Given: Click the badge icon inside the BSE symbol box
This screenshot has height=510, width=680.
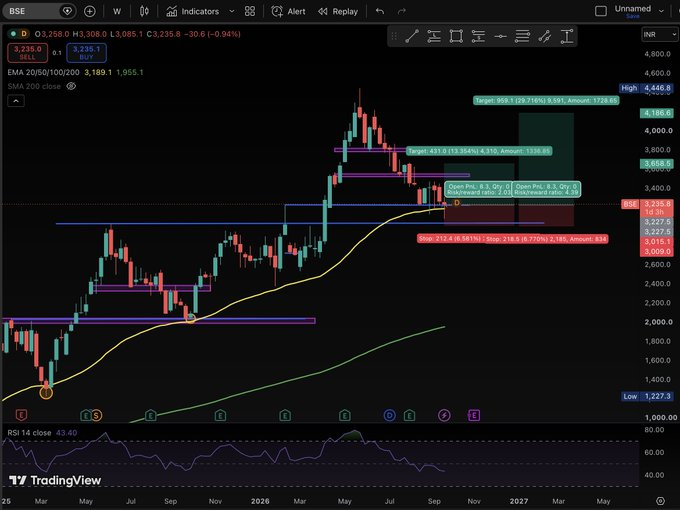Looking at the screenshot, I should click(x=67, y=11).
